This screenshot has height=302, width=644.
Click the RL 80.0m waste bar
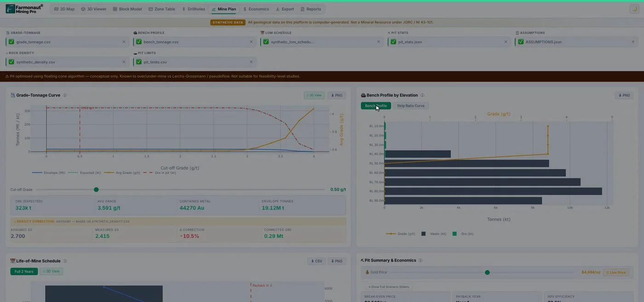pos(493,191)
